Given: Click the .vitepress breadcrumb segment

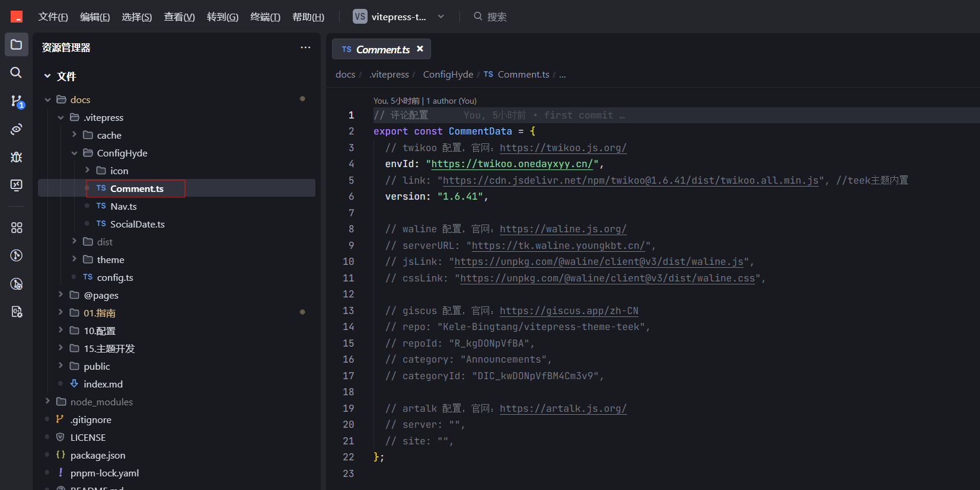Looking at the screenshot, I should pos(389,74).
